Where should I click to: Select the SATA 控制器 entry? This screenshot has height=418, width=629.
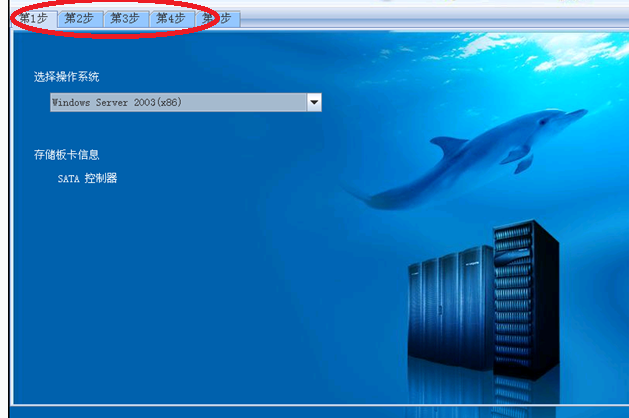pyautogui.click(x=88, y=179)
